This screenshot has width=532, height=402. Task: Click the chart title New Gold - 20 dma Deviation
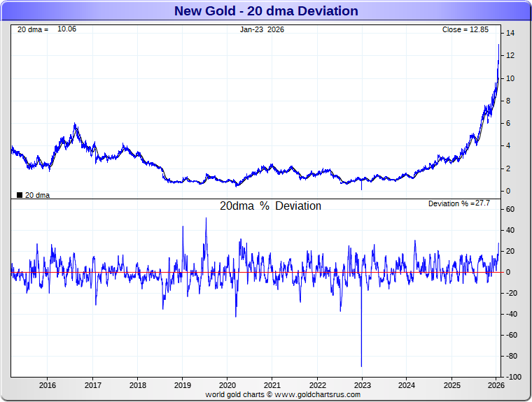pyautogui.click(x=266, y=11)
